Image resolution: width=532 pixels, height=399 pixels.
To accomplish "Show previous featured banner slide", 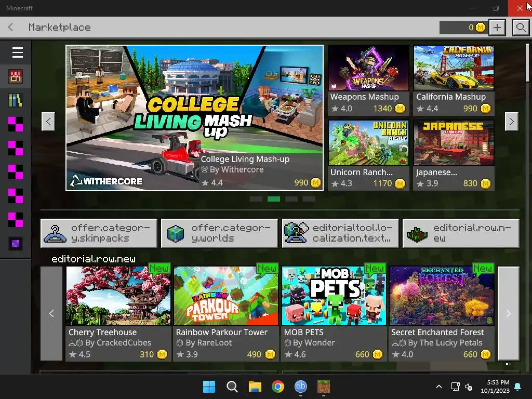I will click(x=48, y=122).
